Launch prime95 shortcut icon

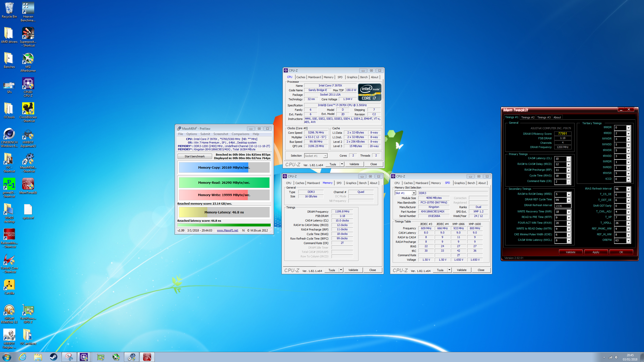[9, 188]
